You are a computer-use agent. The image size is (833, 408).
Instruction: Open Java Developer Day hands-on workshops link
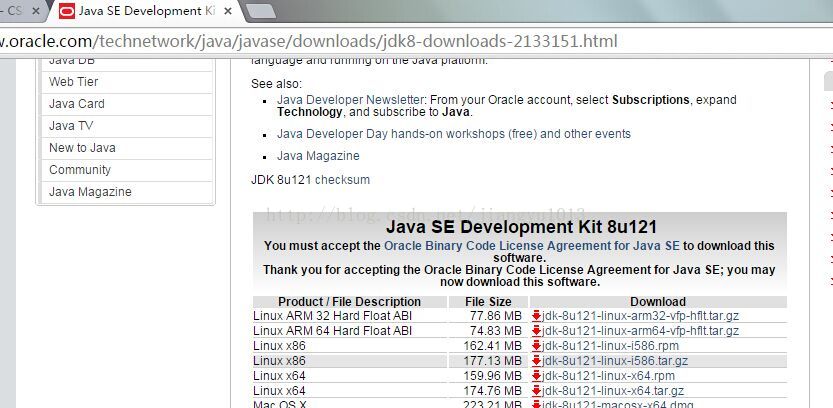coord(454,134)
